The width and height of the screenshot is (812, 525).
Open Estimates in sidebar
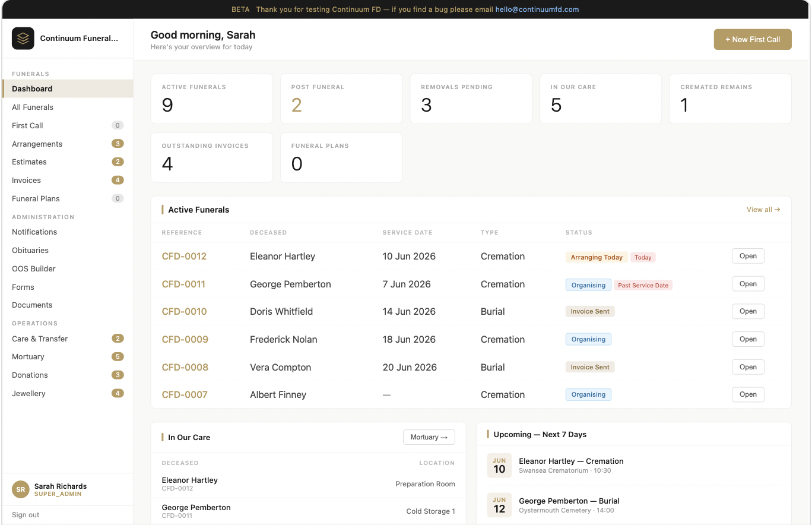68,162
